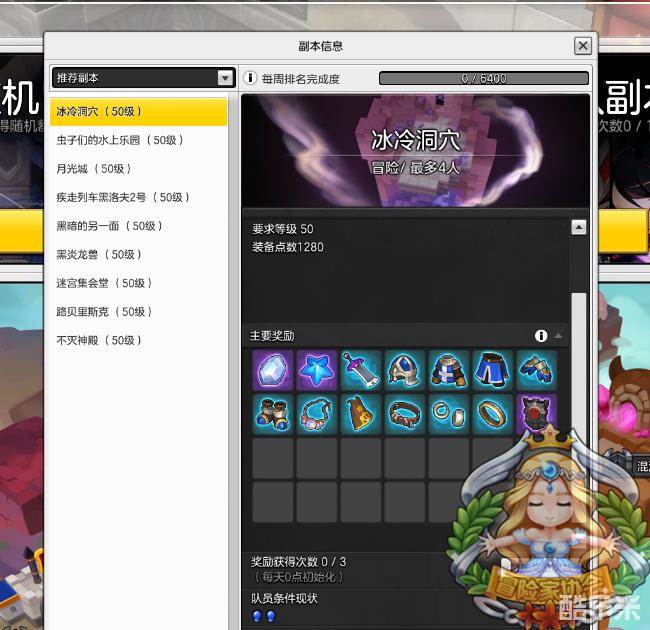Choose 黑炎龙鲁 (50级) from list
The width and height of the screenshot is (650, 630).
pyautogui.click(x=99, y=255)
